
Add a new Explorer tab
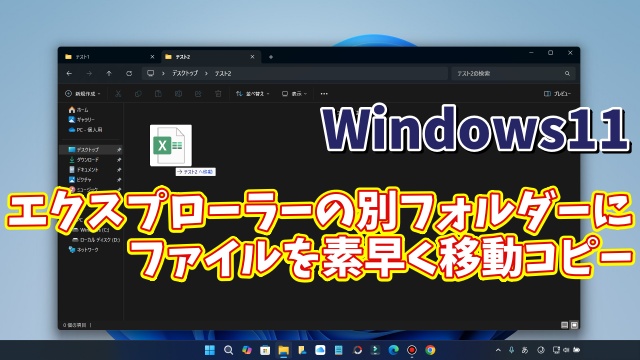[271, 57]
